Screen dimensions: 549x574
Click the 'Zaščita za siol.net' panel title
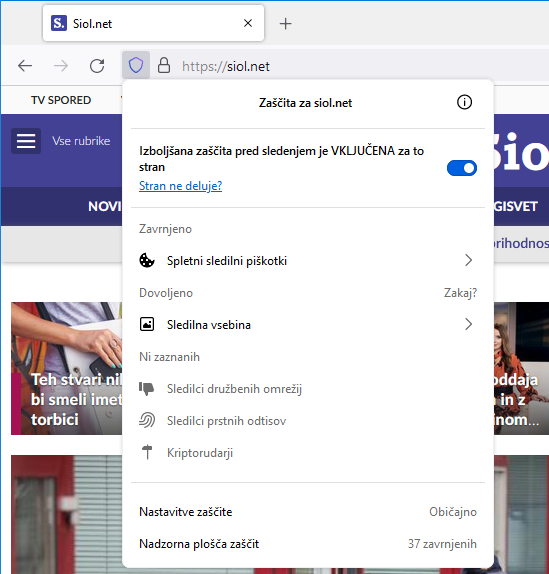coord(305,103)
